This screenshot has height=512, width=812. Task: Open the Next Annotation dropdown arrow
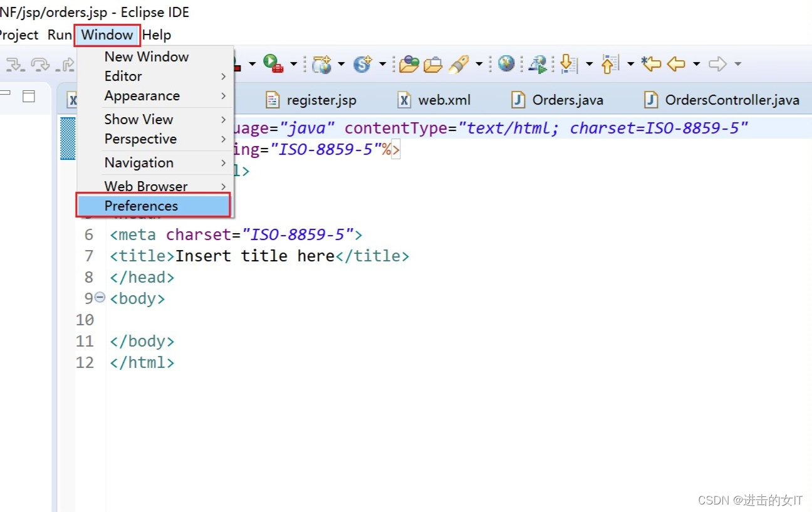[590, 64]
